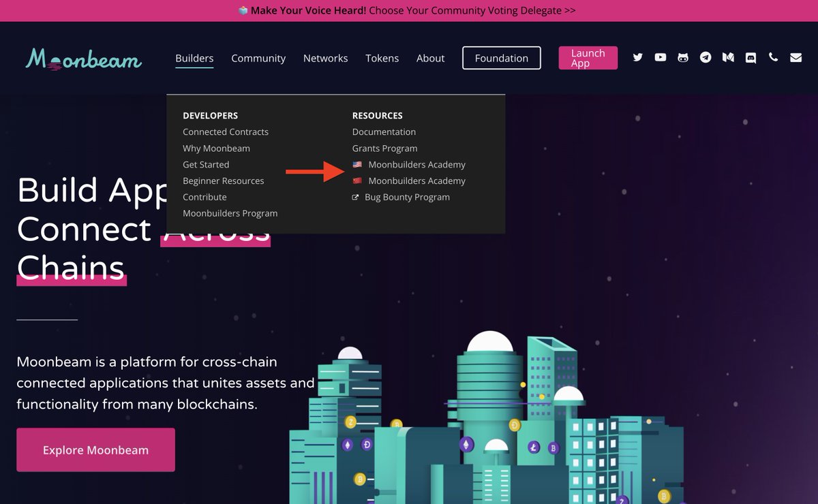Viewport: 818px width, 504px height.
Task: Click the Launch App button
Action: coord(588,58)
